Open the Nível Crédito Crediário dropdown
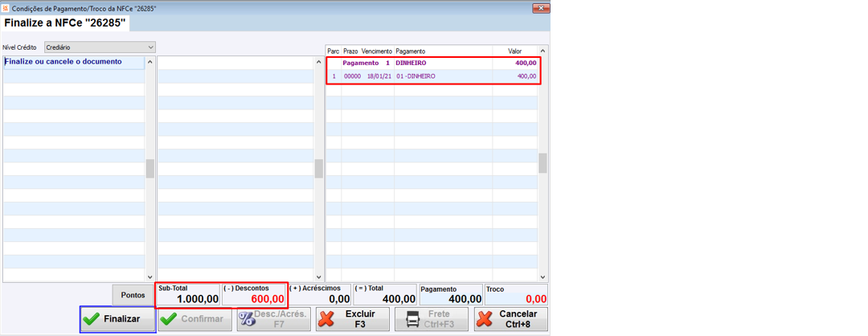This screenshot has height=336, width=868. tap(100, 47)
